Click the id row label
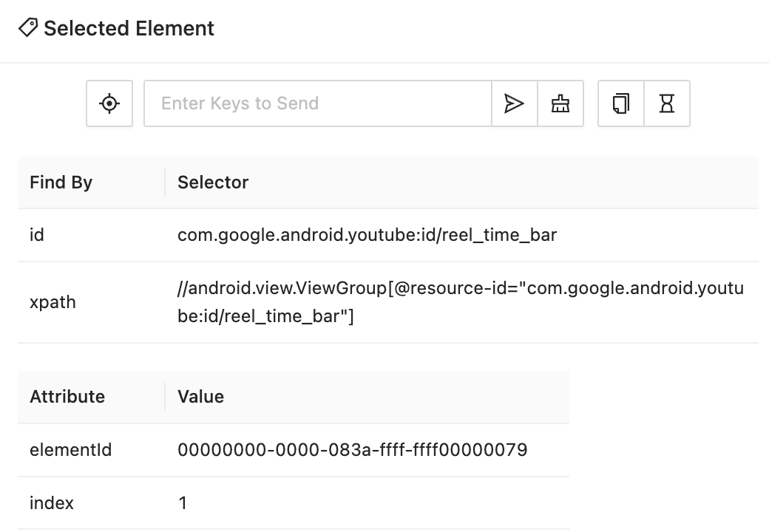This screenshot has height=532, width=769. (37, 235)
